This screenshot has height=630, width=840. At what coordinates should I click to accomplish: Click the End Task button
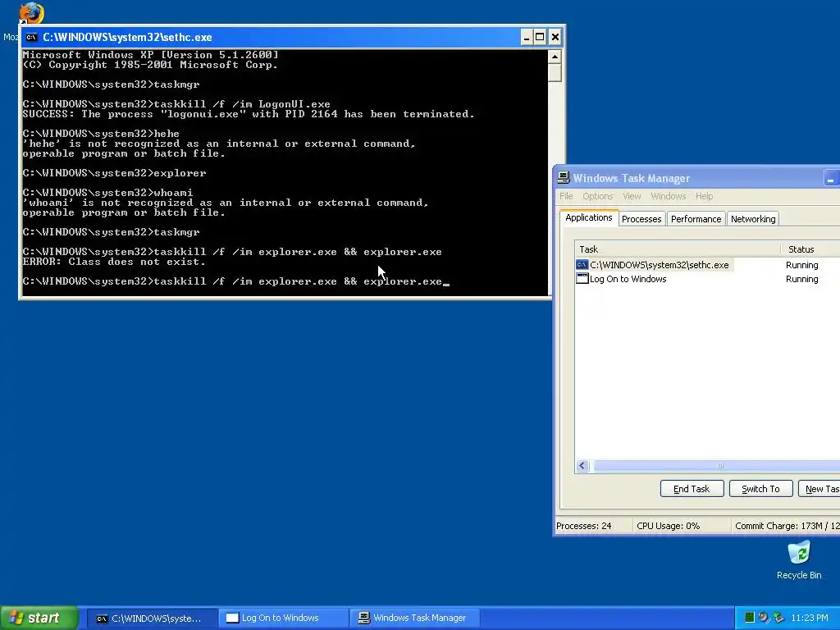(x=692, y=489)
